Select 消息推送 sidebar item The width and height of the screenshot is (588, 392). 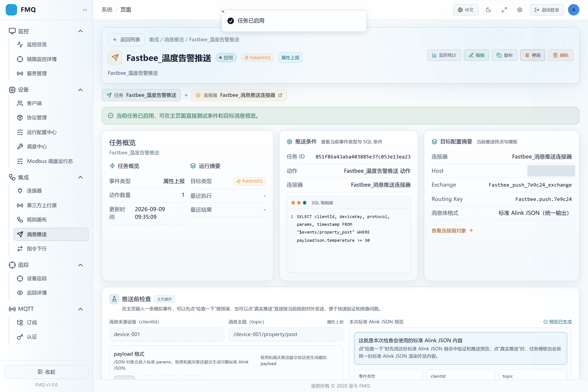click(51, 234)
